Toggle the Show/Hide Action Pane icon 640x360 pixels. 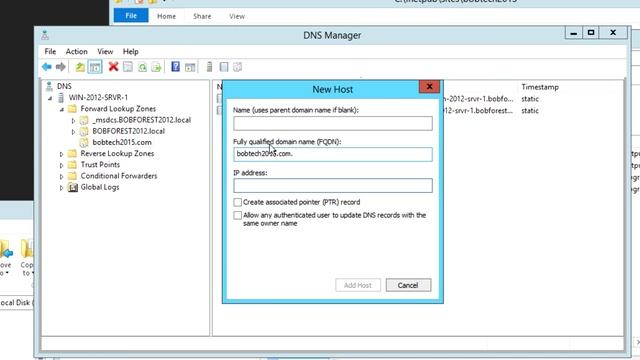[190, 67]
